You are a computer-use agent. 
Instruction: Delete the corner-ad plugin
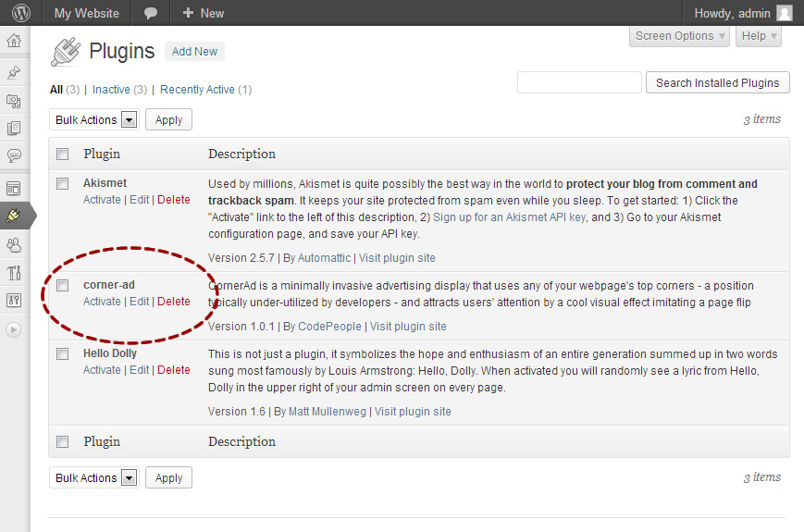174,302
